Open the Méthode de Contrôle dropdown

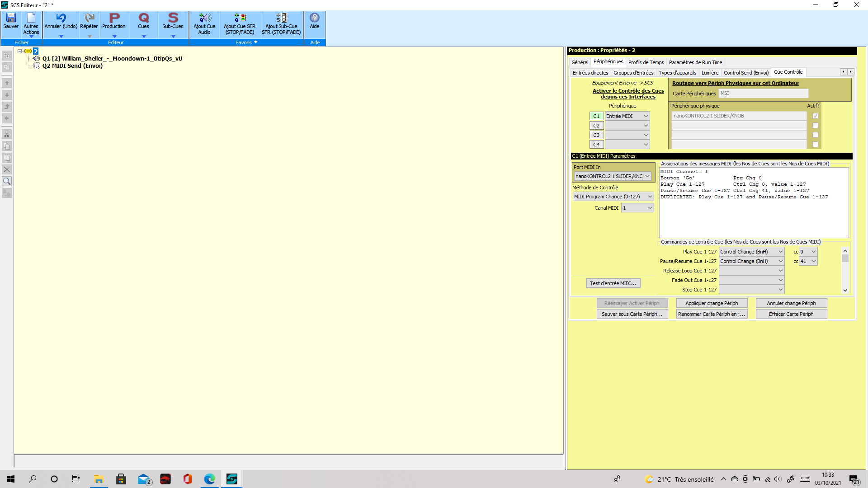tap(613, 197)
